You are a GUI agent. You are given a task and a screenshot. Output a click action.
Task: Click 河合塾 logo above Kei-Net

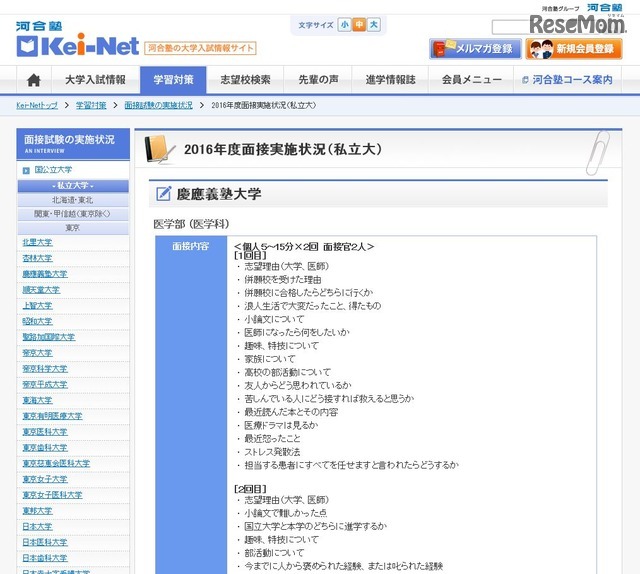coord(39,26)
